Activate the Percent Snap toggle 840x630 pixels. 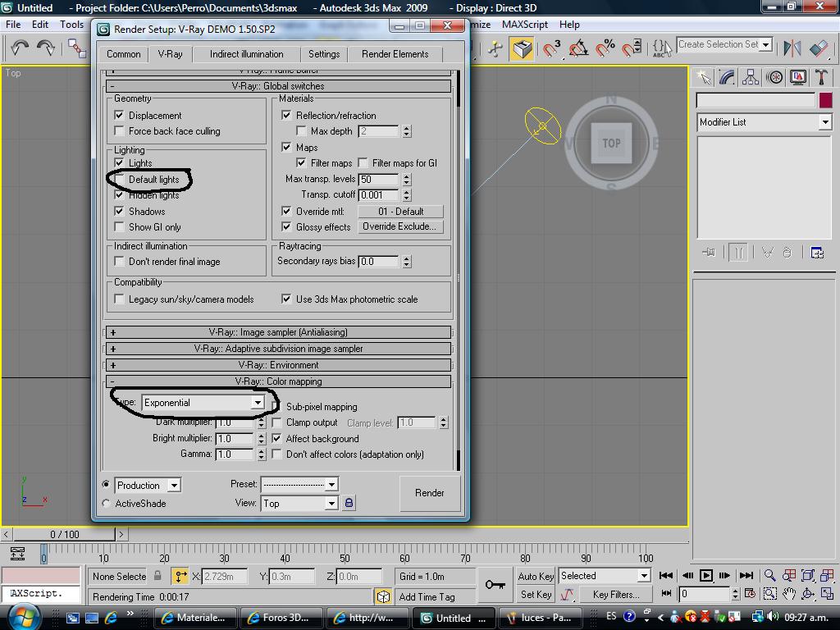pyautogui.click(x=606, y=48)
